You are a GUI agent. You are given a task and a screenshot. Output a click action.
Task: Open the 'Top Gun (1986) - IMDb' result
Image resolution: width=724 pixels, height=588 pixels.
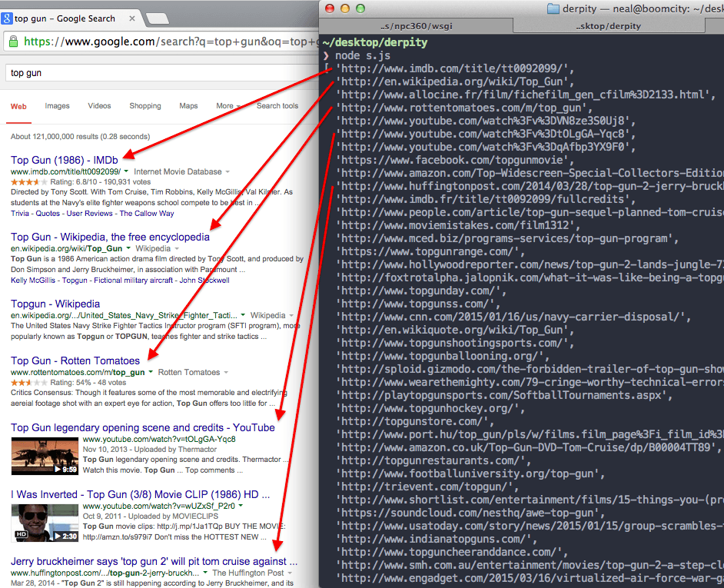pos(65,161)
